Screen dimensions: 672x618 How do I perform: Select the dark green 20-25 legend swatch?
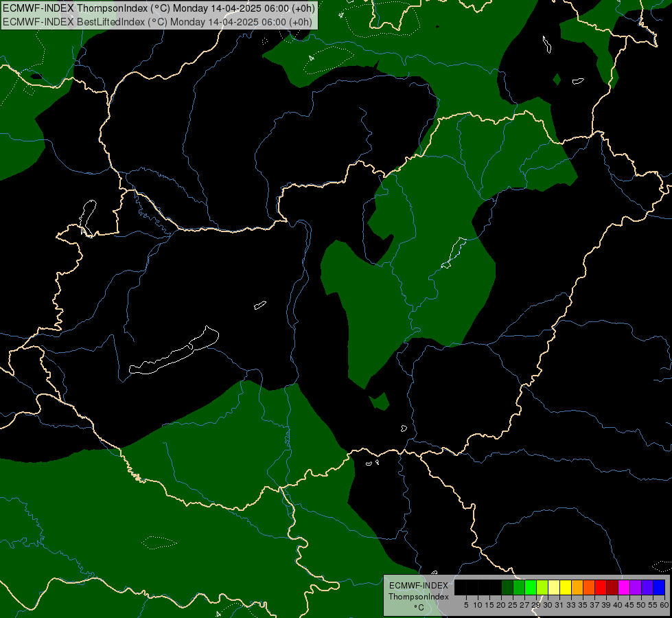click(507, 587)
